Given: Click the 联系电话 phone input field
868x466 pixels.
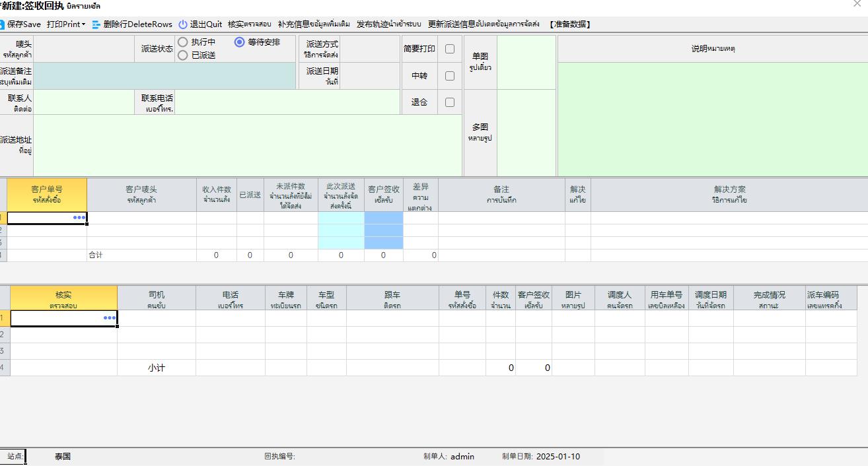Looking at the screenshot, I should [x=287, y=102].
